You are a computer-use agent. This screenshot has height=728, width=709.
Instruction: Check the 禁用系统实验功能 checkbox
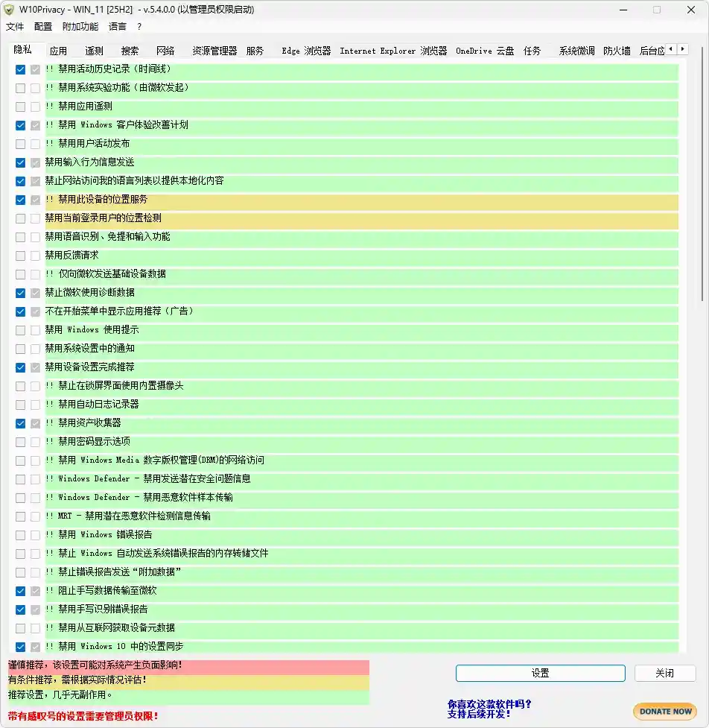pyautogui.click(x=20, y=88)
